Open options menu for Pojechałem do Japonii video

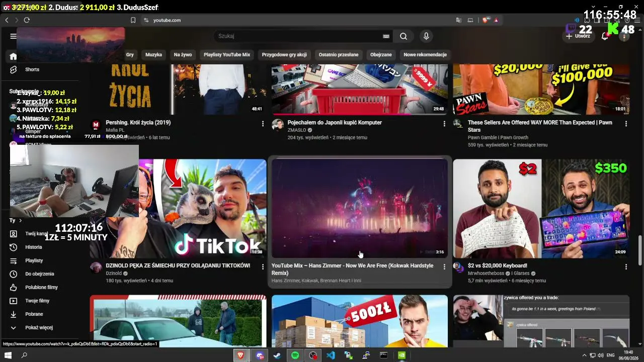444,123
